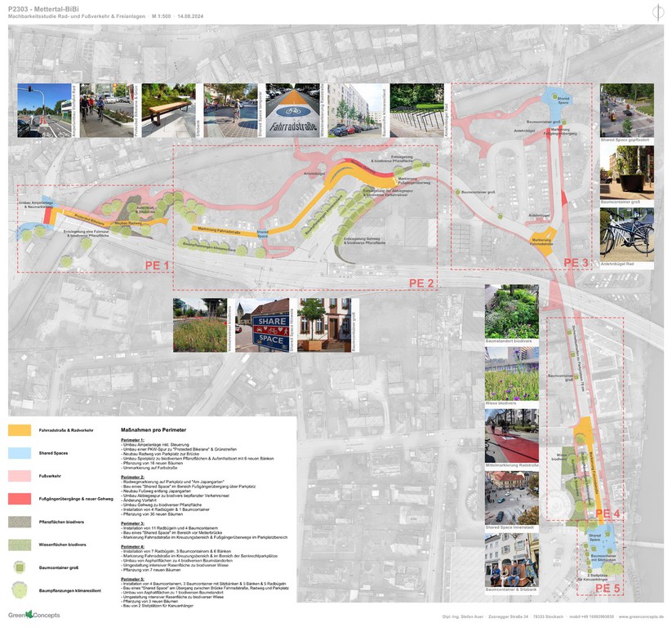Select the Pflanzflächen biodivers legend pattern

tap(20, 521)
